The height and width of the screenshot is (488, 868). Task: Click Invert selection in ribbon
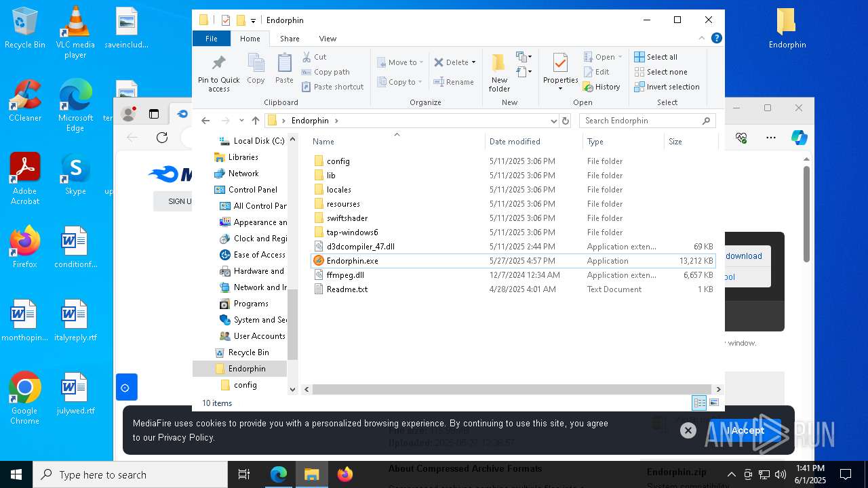click(667, 87)
